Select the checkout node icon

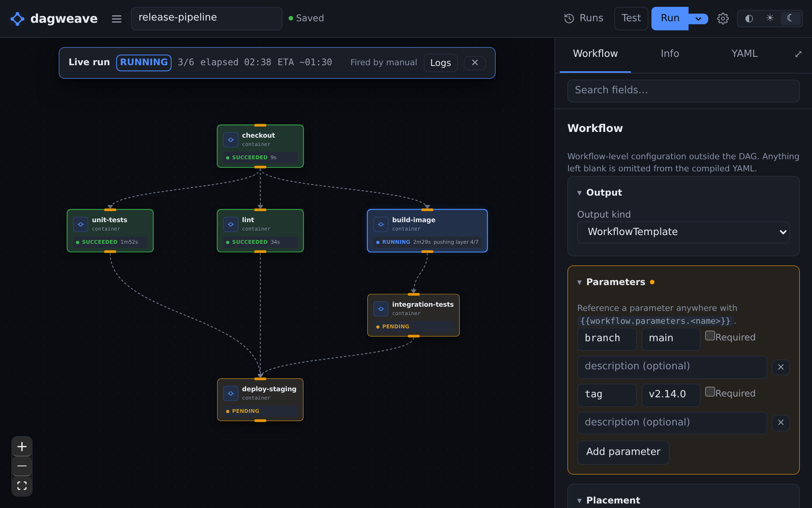[x=231, y=140]
